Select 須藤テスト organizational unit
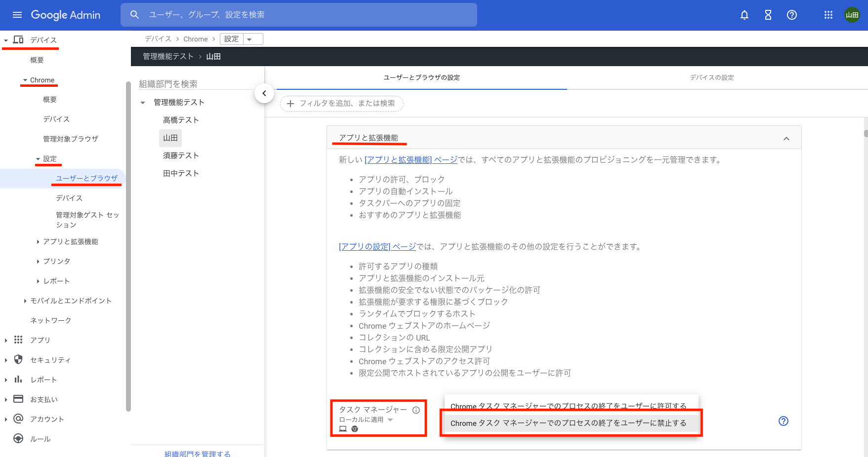This screenshot has width=868, height=457. point(181,155)
